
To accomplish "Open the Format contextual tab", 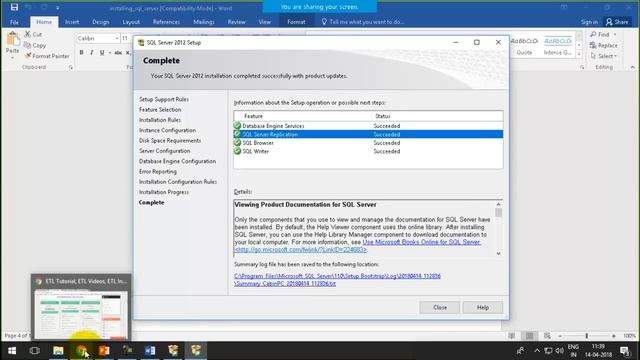I will click(x=296, y=22).
